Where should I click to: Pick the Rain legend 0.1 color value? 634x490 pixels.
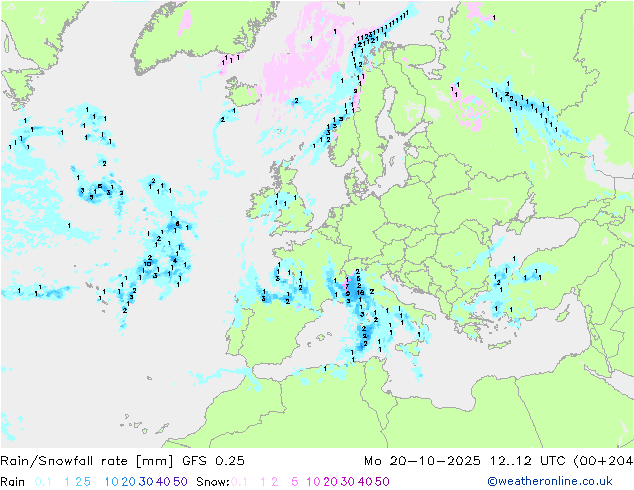(43, 482)
